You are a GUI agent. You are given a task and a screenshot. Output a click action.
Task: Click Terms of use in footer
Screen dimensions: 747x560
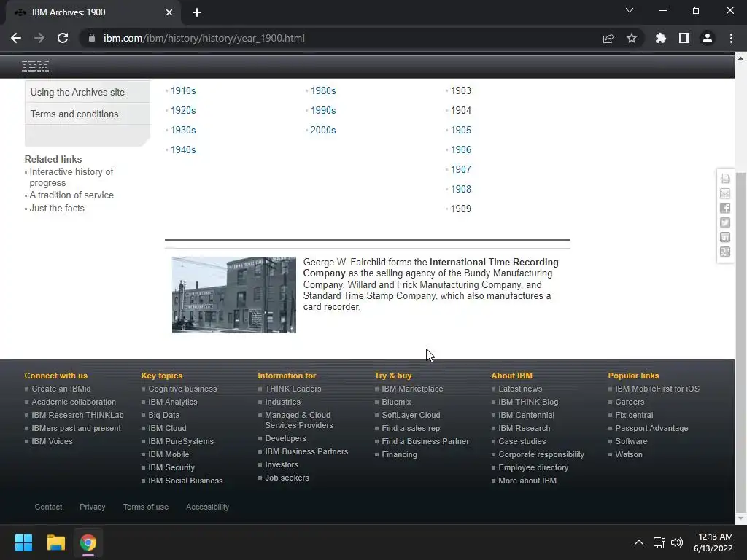[146, 507]
